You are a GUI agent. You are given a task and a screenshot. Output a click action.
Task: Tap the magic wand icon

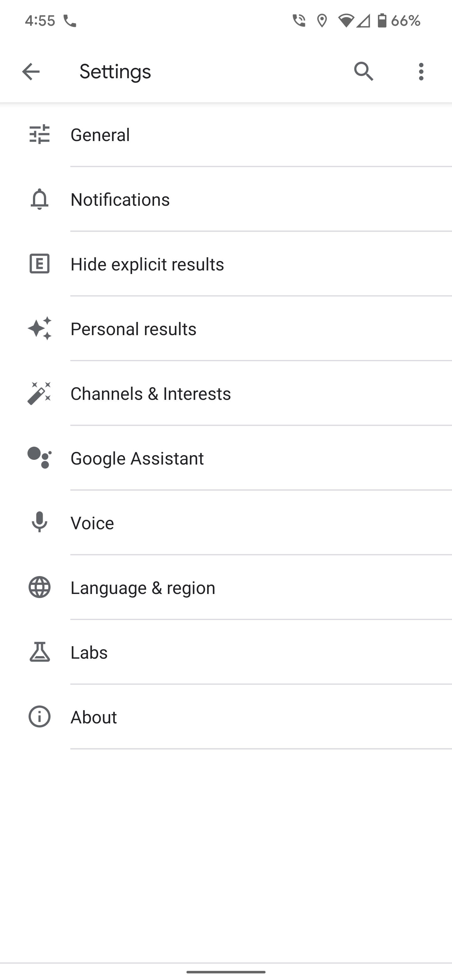click(x=40, y=393)
